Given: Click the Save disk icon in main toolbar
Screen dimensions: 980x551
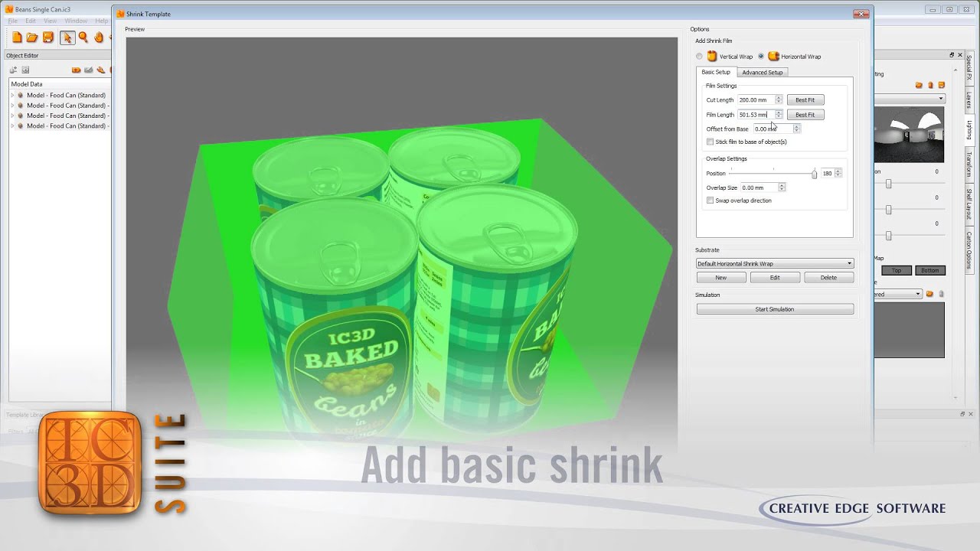Looking at the screenshot, I should [48, 37].
